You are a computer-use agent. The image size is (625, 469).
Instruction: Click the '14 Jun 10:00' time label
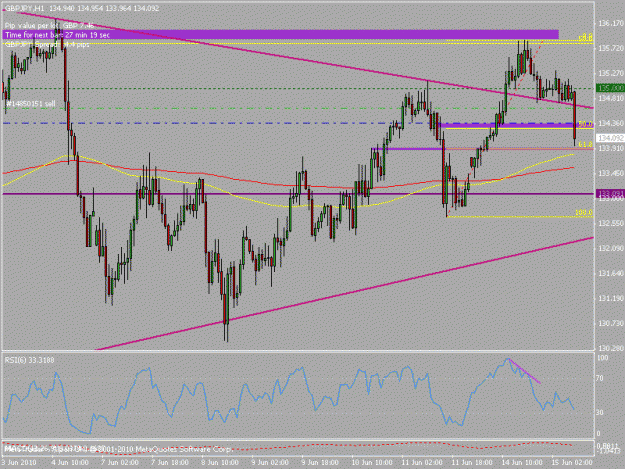pos(522,463)
